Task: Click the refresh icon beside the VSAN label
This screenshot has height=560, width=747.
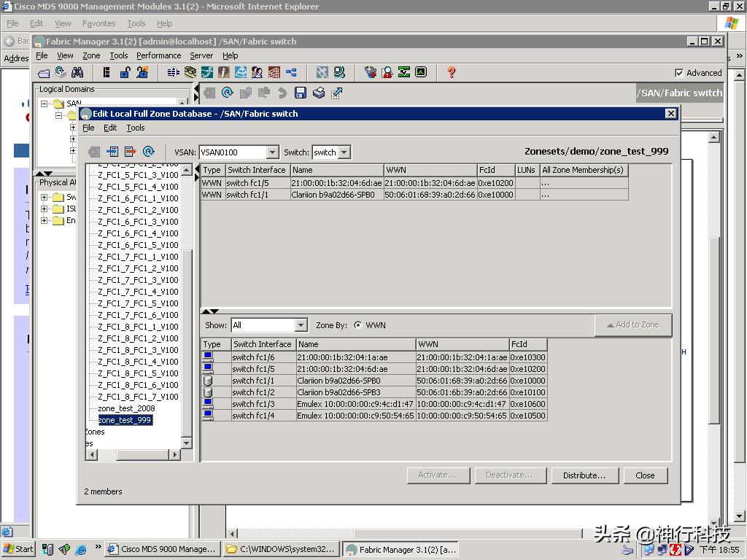Action: pos(149,152)
